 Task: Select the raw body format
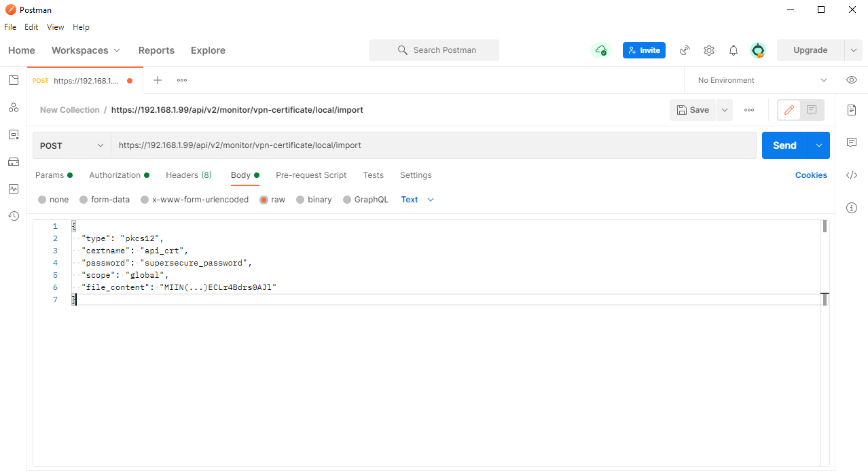tap(272, 199)
